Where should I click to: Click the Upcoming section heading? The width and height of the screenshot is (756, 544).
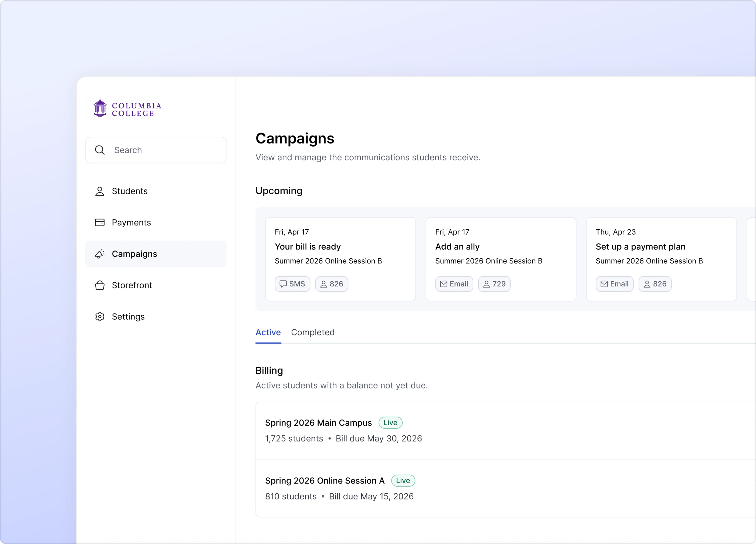coord(279,191)
